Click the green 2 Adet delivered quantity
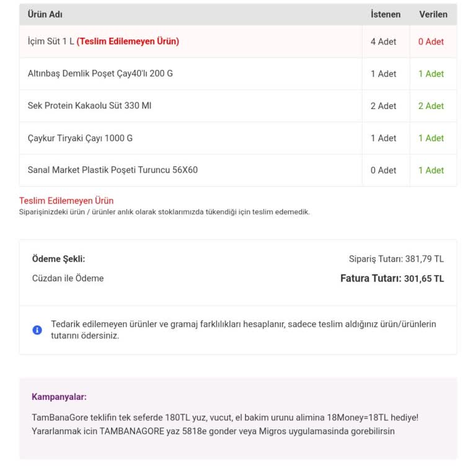The height and width of the screenshot is (476, 476). click(431, 106)
